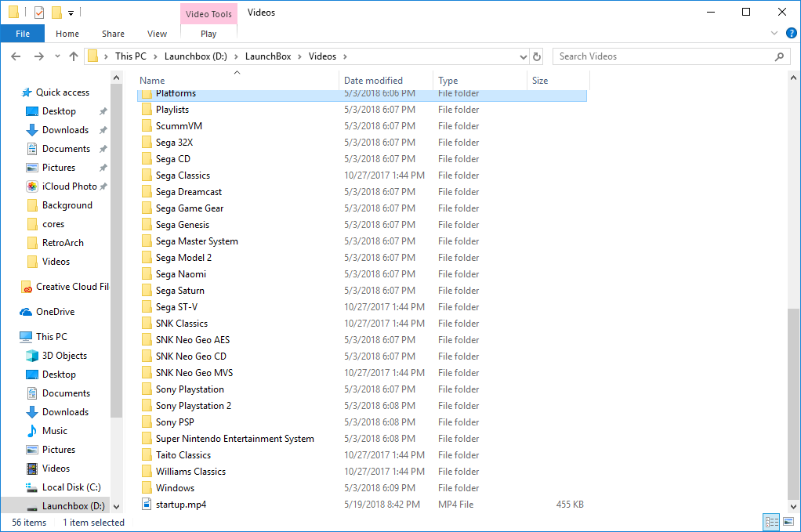Click the search magnifier icon

click(x=779, y=56)
